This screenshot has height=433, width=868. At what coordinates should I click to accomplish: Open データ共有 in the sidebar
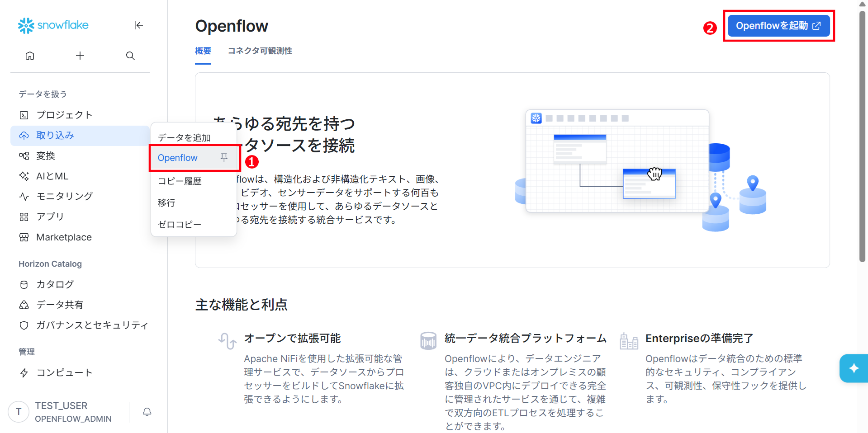click(x=80, y=305)
